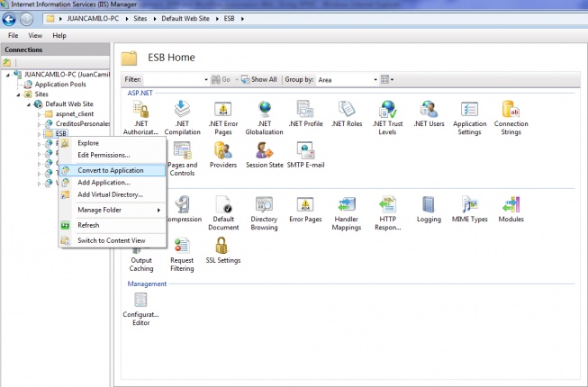Screen dimensions: 588x387
Task: Open the View menu
Action: (x=35, y=36)
